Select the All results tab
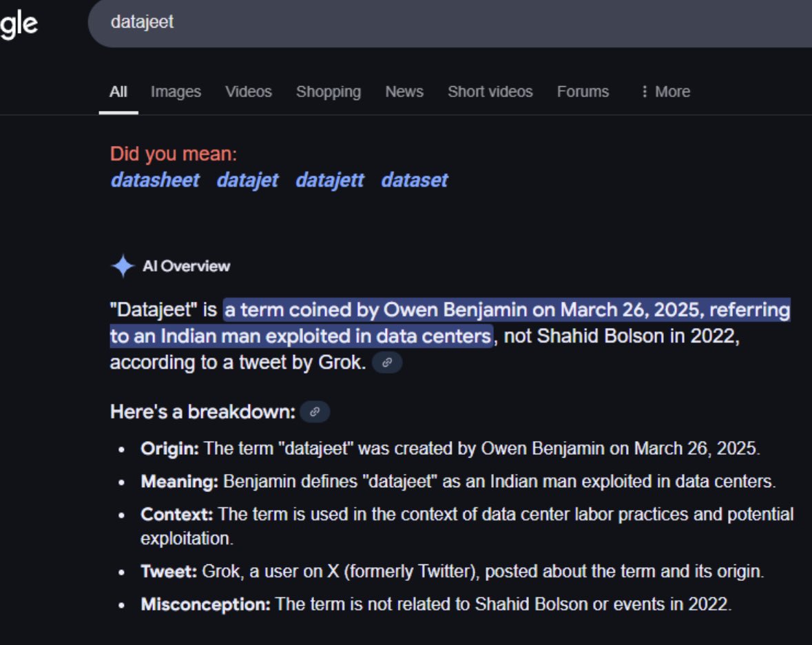This screenshot has height=645, width=812. (118, 92)
